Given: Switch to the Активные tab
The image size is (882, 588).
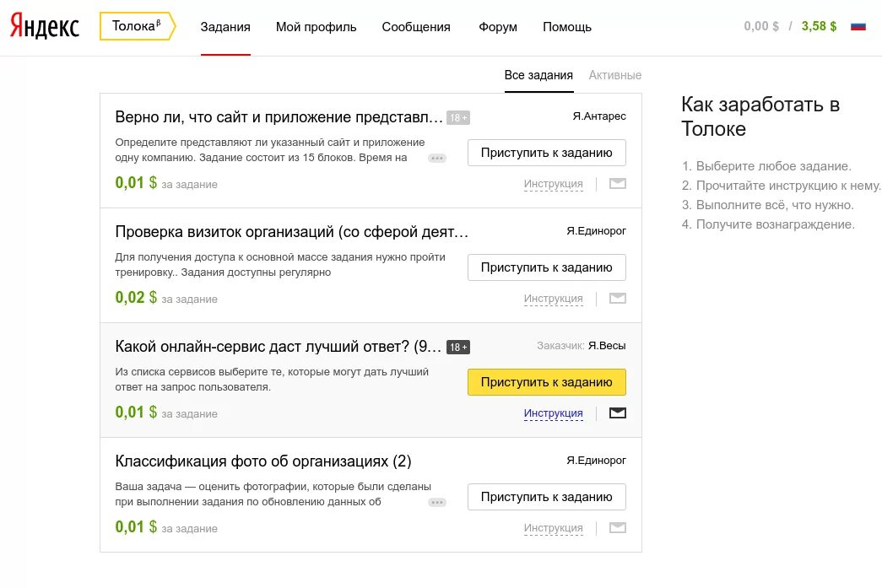Looking at the screenshot, I should tap(614, 75).
